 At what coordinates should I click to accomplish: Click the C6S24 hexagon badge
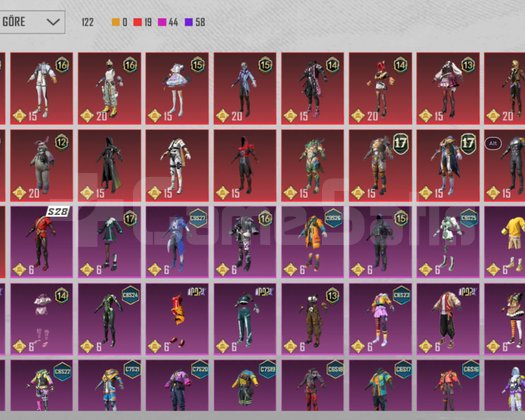point(130,295)
